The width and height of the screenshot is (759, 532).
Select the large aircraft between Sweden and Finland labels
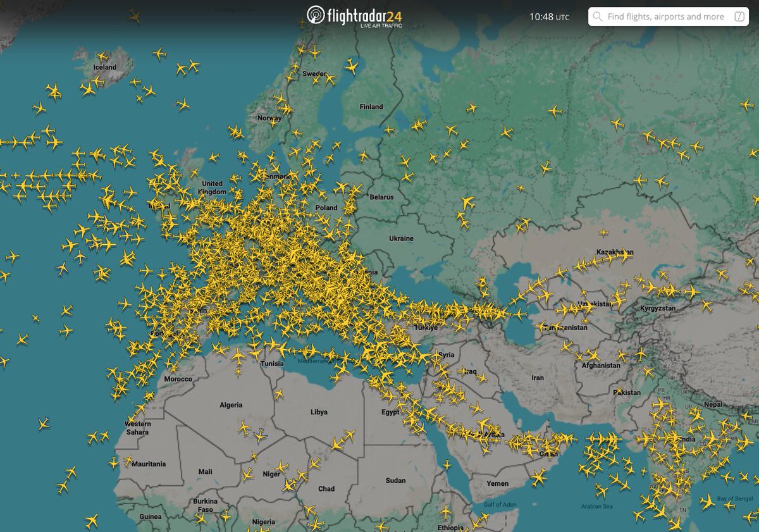click(352, 66)
